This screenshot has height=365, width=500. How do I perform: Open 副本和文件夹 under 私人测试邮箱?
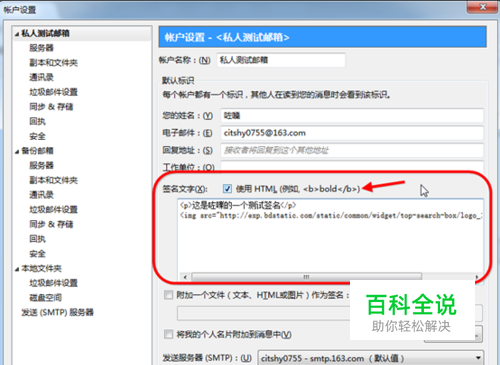53,63
